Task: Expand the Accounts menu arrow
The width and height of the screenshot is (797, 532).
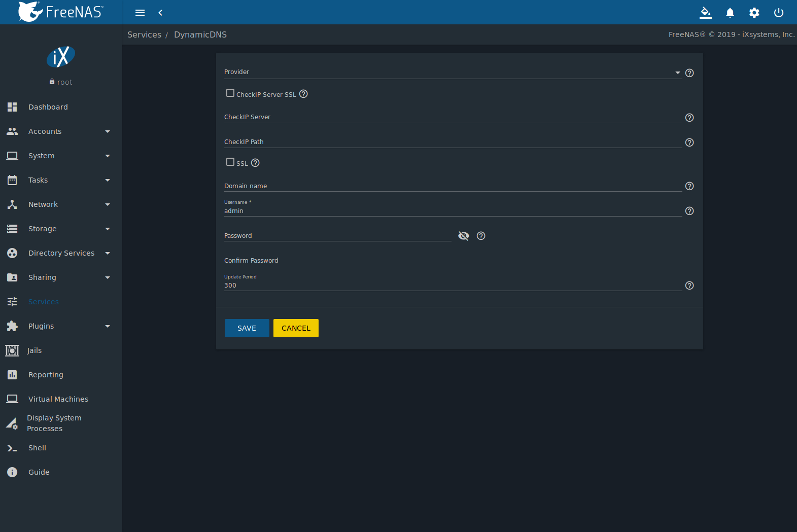Action: 108,131
